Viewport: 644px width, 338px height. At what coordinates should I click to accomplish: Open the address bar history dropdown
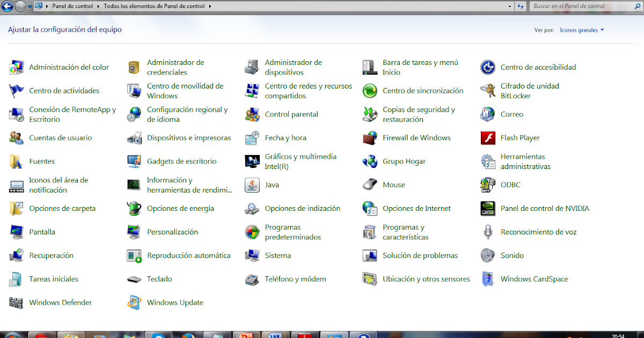[x=510, y=6]
